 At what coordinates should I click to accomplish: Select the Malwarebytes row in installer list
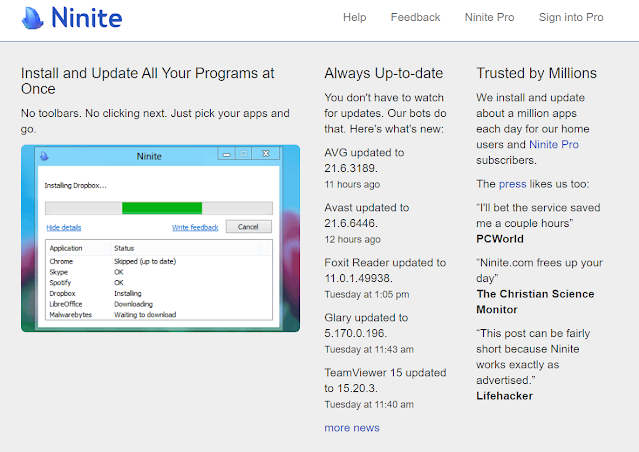159,315
